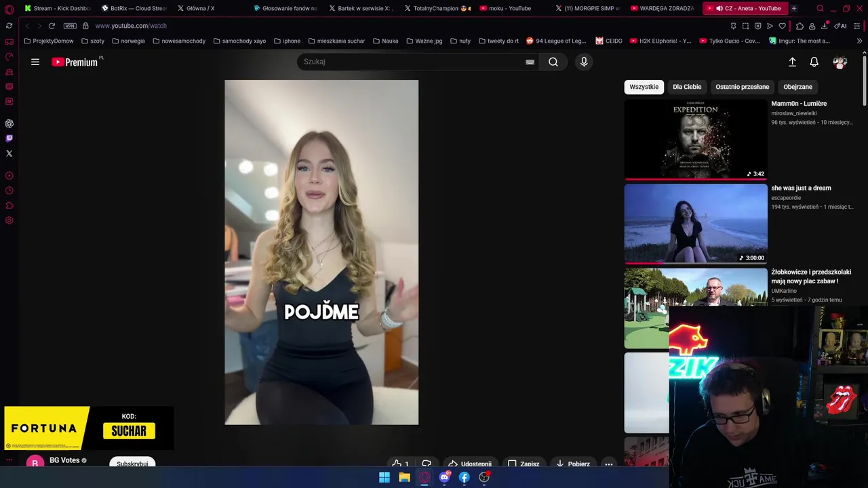This screenshot has width=868, height=488.
Task: Open the Aria AI icon in toolbar
Action: click(842, 26)
